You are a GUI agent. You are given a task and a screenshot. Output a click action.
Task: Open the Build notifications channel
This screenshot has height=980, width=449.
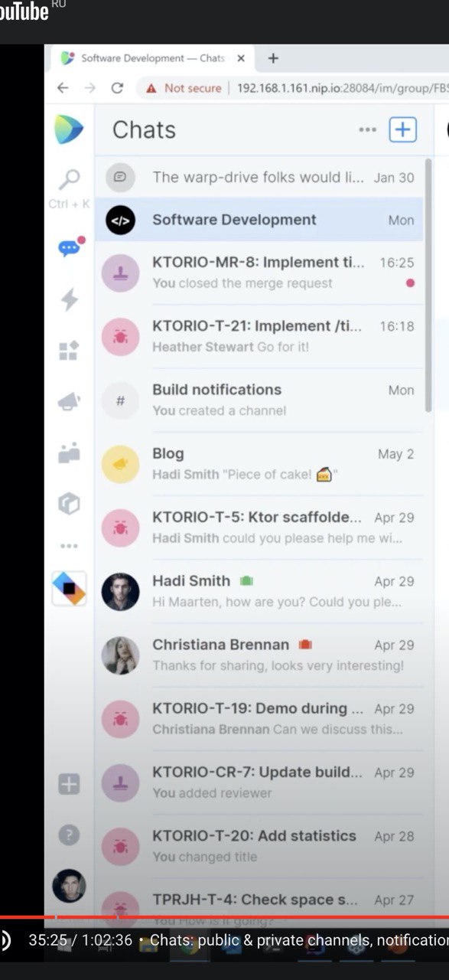click(x=259, y=400)
